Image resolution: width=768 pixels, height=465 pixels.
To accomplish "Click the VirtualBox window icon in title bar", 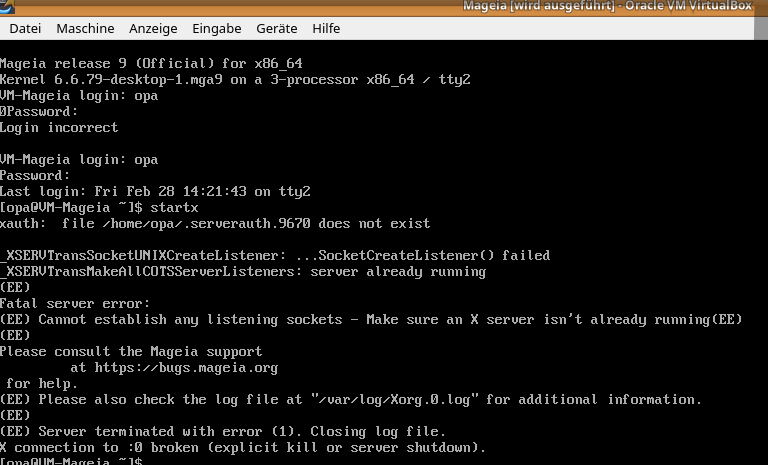I will click(x=8, y=6).
